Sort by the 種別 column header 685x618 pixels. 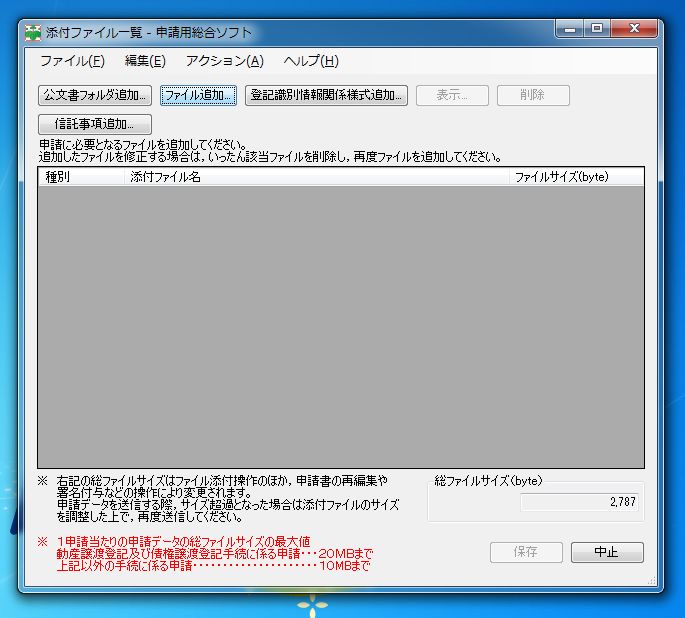(x=82, y=177)
